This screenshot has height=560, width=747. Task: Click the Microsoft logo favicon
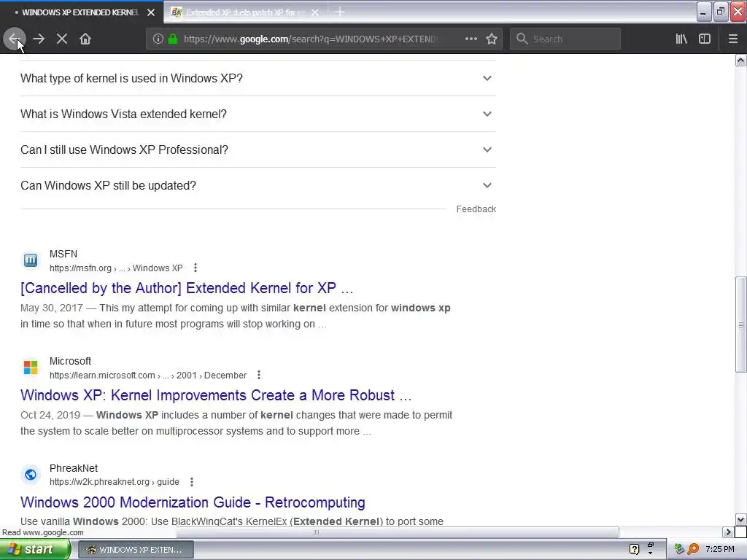pyautogui.click(x=31, y=367)
